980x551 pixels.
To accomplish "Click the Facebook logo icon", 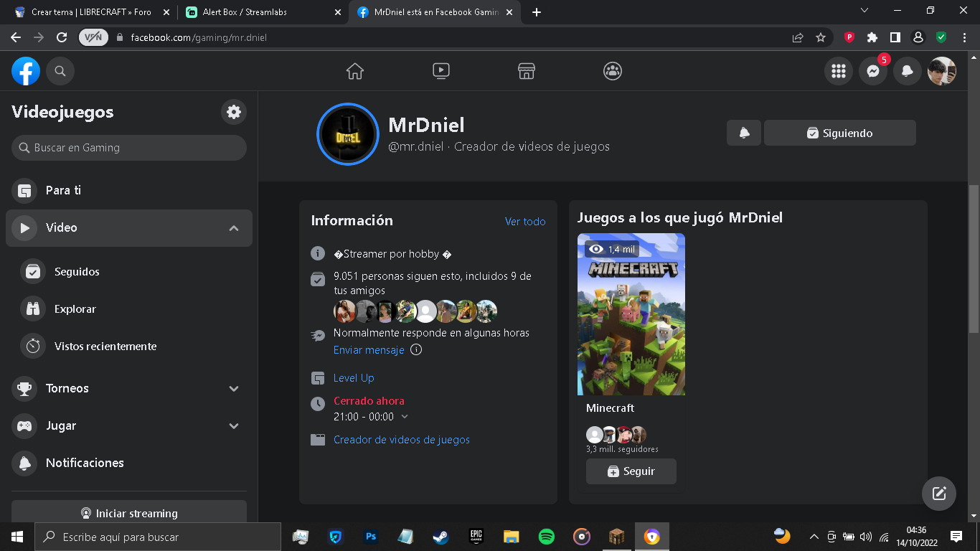I will [x=26, y=71].
